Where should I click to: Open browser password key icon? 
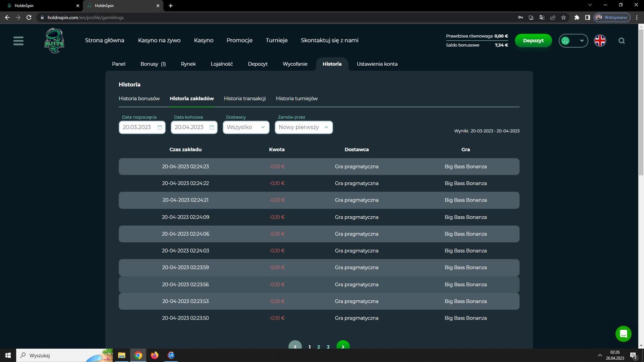click(520, 18)
